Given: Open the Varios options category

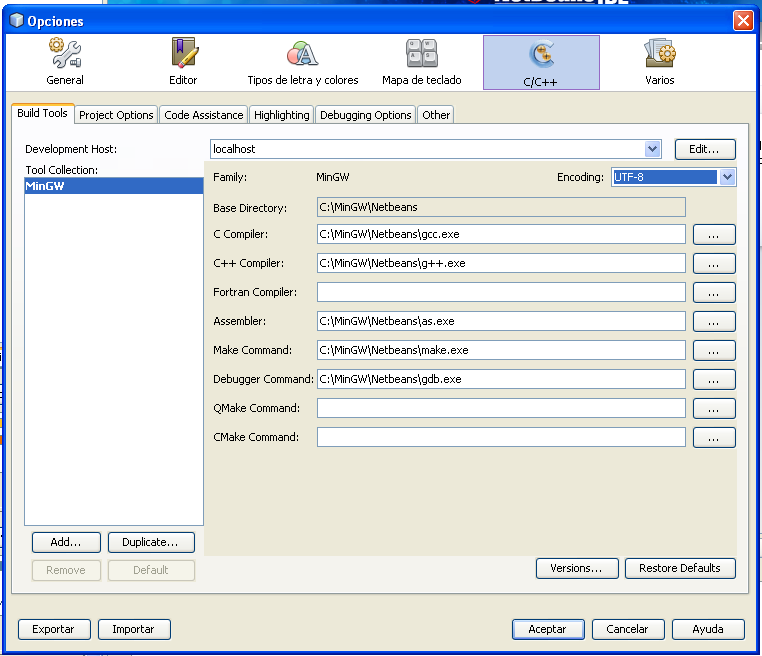Looking at the screenshot, I should click(659, 63).
